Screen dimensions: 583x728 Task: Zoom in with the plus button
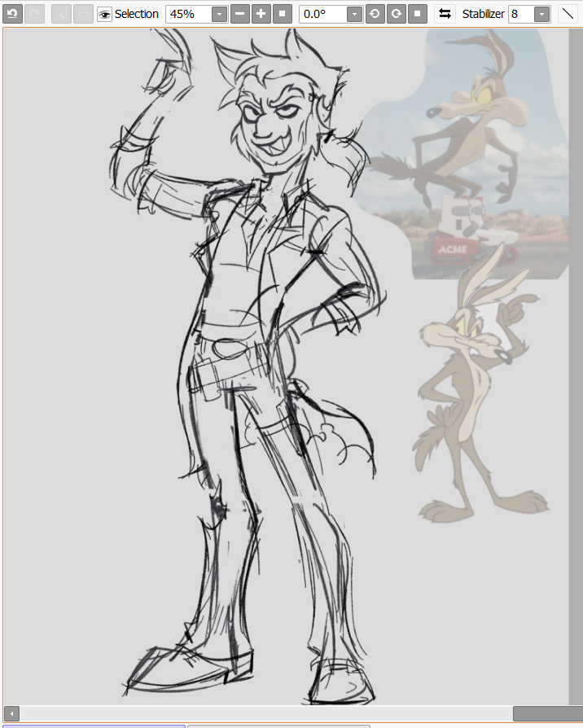tap(261, 14)
